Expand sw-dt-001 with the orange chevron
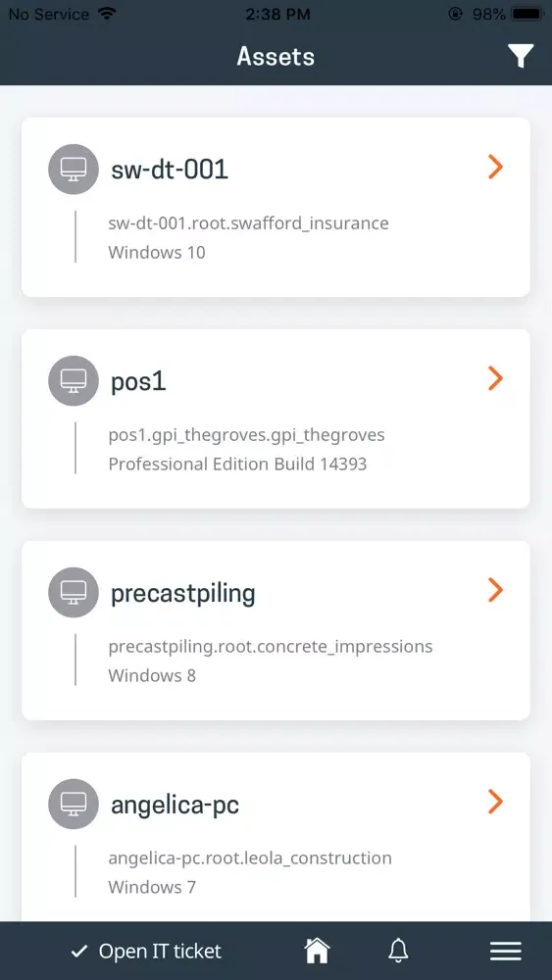The image size is (552, 980). pyautogui.click(x=495, y=167)
